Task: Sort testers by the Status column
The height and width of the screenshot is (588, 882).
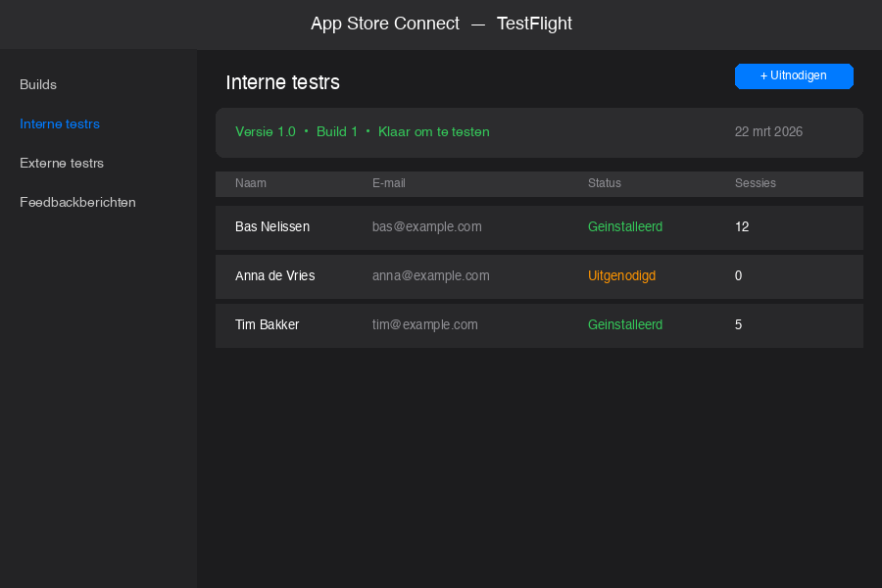Action: tap(605, 183)
